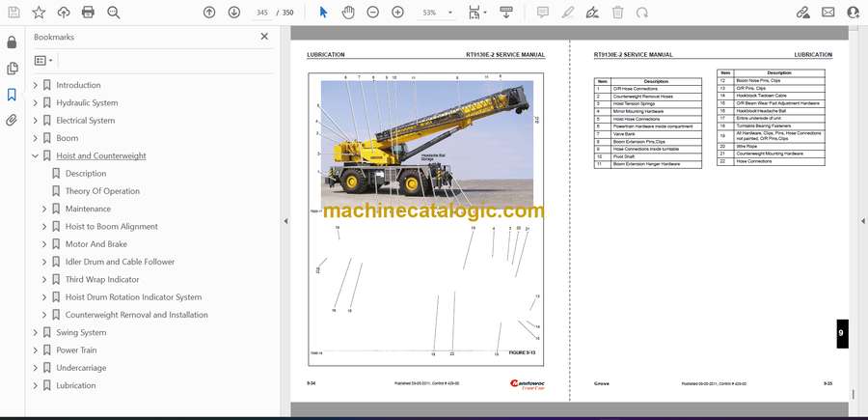Send file by email envelope icon
The image size is (868, 420).
[828, 13]
